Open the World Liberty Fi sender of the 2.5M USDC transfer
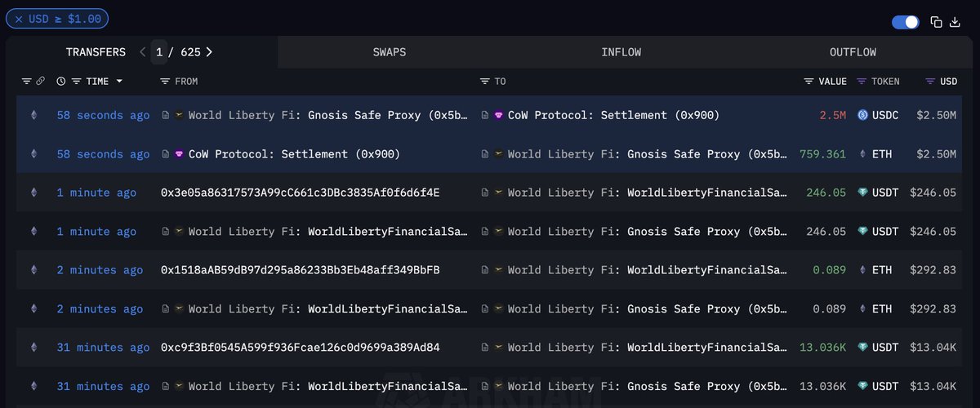980x408 pixels. click(x=328, y=115)
